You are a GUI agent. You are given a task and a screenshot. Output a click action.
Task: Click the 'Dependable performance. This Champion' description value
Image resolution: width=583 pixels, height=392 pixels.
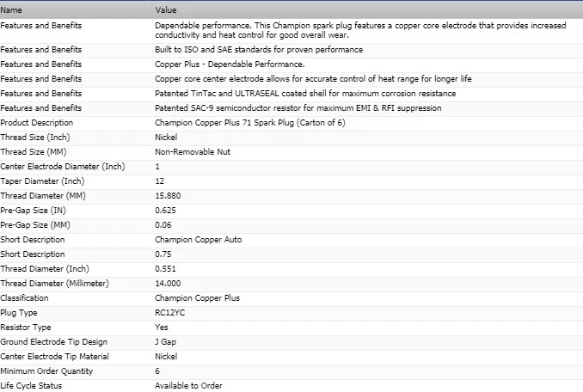pos(360,30)
